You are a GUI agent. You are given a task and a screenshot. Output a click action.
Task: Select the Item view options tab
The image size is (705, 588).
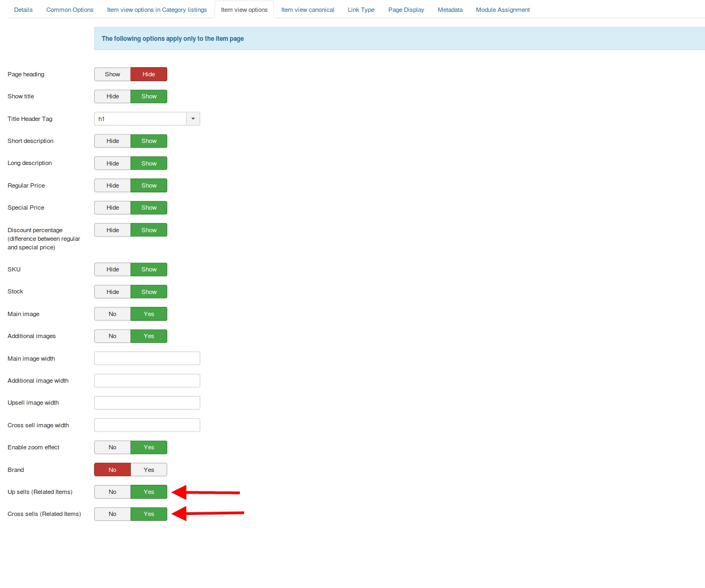click(x=244, y=10)
